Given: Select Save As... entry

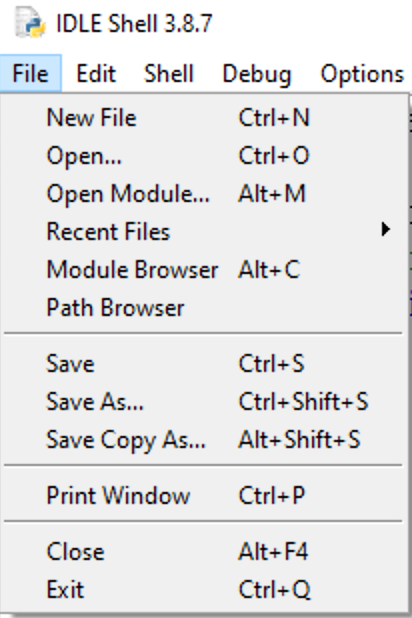Looking at the screenshot, I should 204,402.
